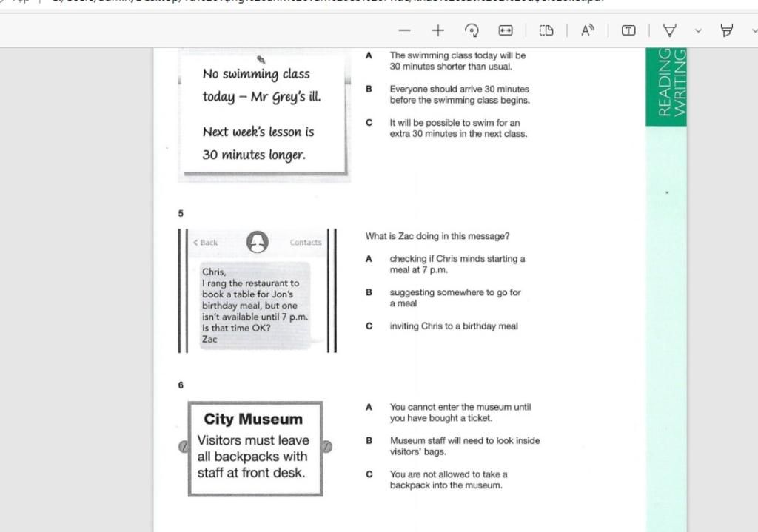Click the No swimming class note
This screenshot has width=758, height=532.
tap(264, 114)
